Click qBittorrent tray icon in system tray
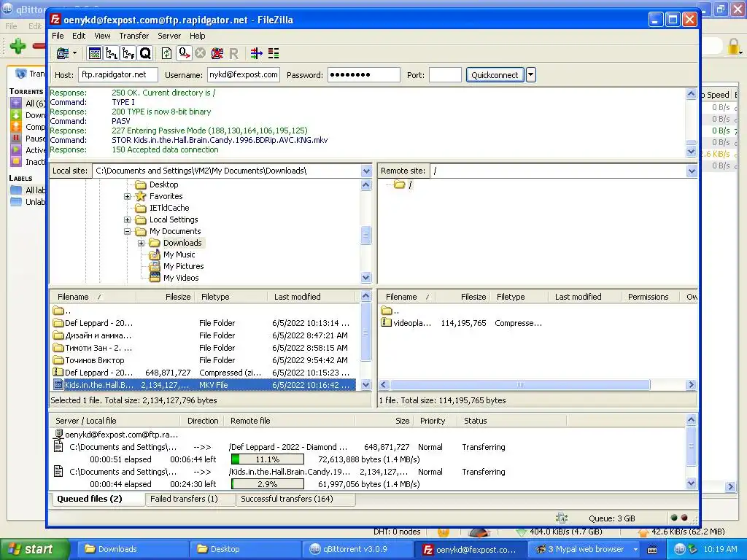This screenshot has height=560, width=747. 680,549
